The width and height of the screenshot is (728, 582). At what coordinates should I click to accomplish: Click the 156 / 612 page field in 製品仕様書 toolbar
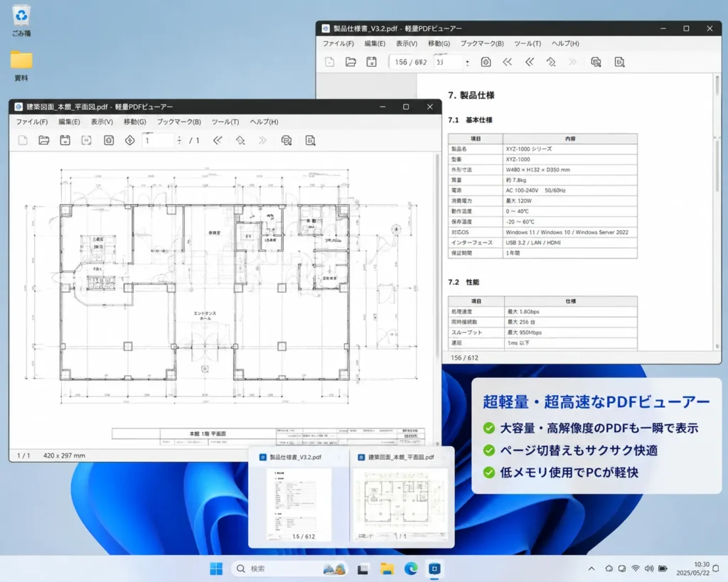(410, 63)
